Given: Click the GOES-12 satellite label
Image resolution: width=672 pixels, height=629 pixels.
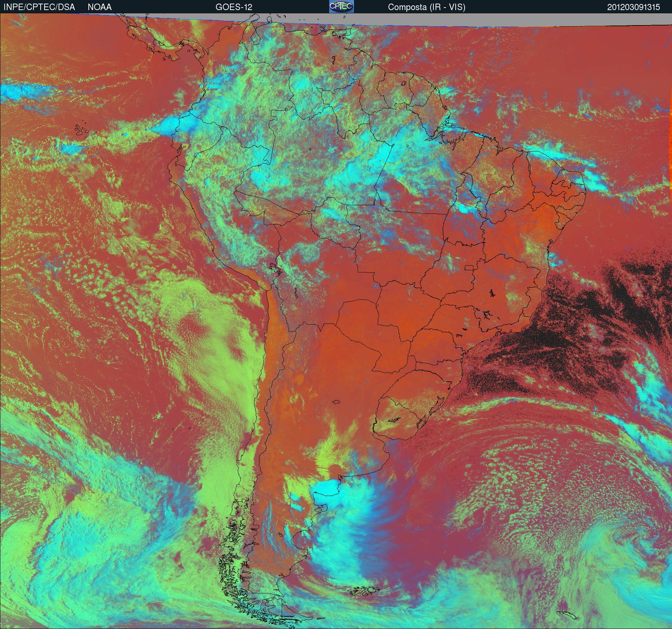Looking at the screenshot, I should [234, 7].
